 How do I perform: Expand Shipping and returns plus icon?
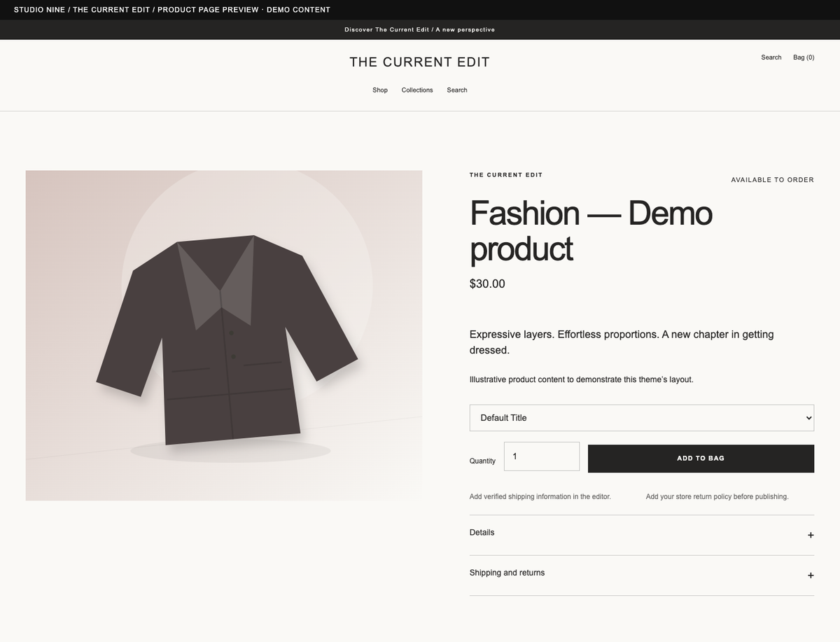click(811, 575)
